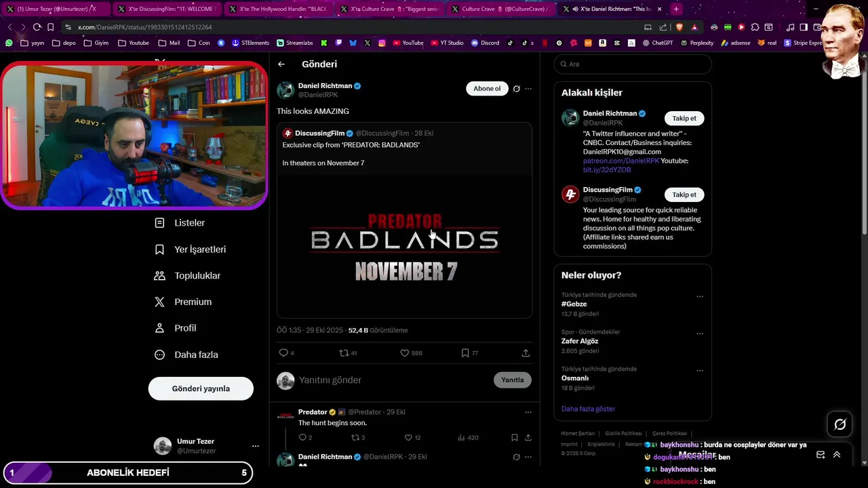Viewport: 868px width, 488px height.
Task: Open bit.ly/32dYZOB link
Action: click(x=607, y=169)
